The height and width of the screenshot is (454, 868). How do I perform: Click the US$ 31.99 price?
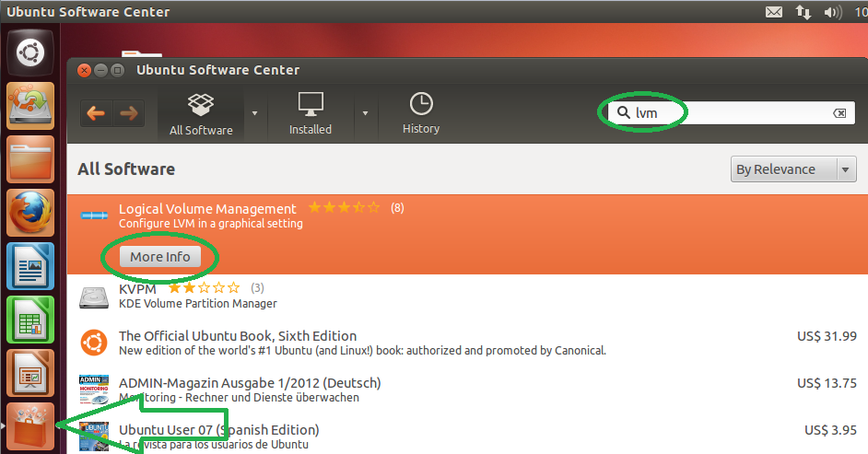point(827,336)
